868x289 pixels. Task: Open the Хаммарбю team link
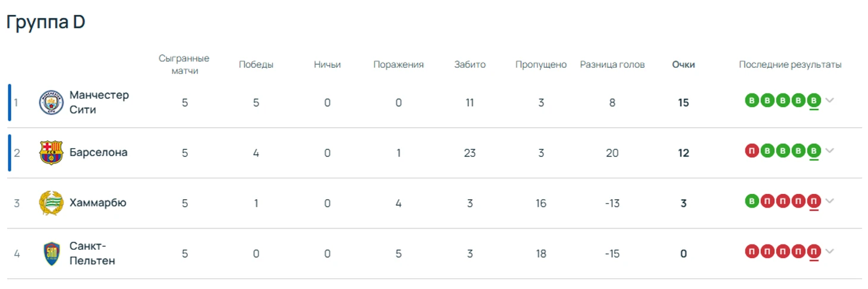tap(98, 203)
